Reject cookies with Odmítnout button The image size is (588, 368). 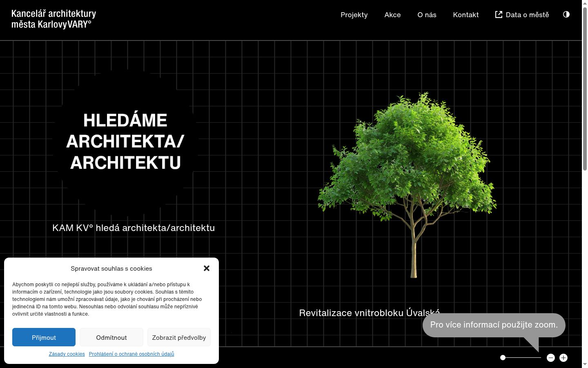(x=111, y=337)
